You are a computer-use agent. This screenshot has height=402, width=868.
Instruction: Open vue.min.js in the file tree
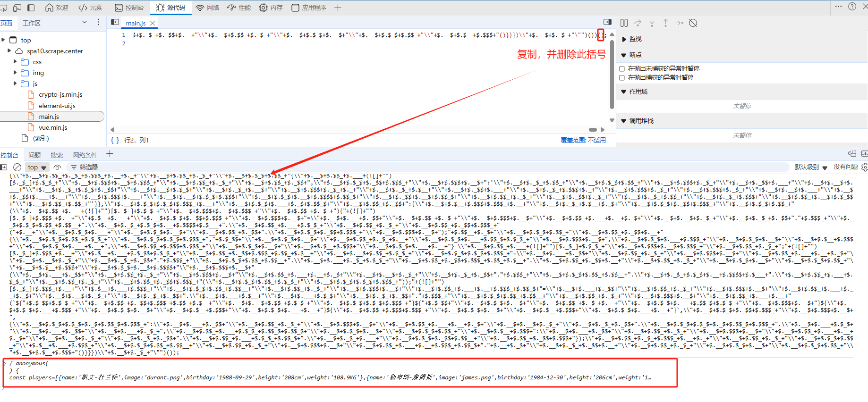coord(53,127)
